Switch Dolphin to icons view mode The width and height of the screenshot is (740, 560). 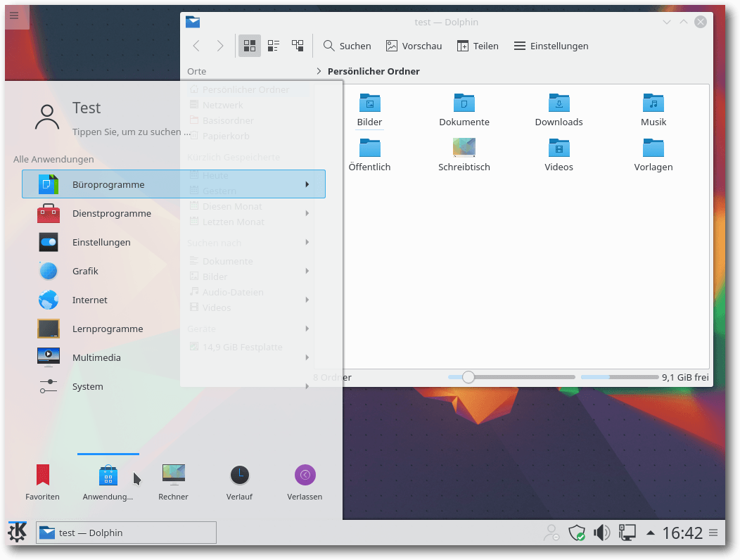coord(250,46)
